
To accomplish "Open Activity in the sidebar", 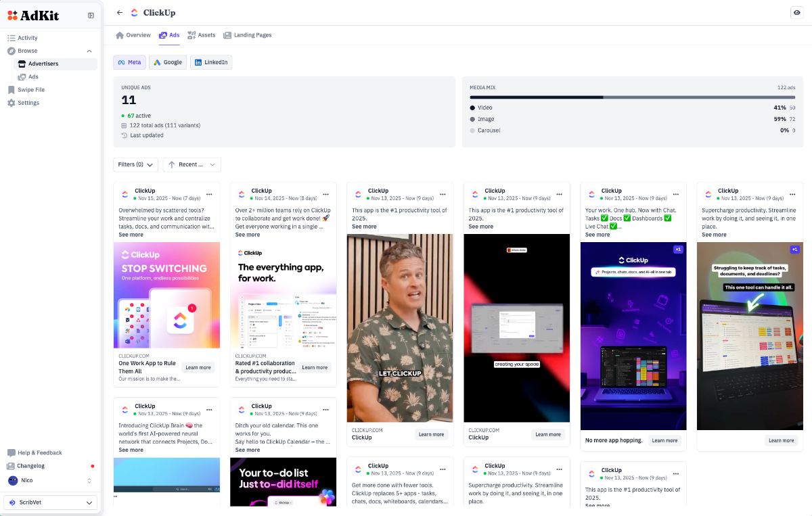I will coord(27,38).
